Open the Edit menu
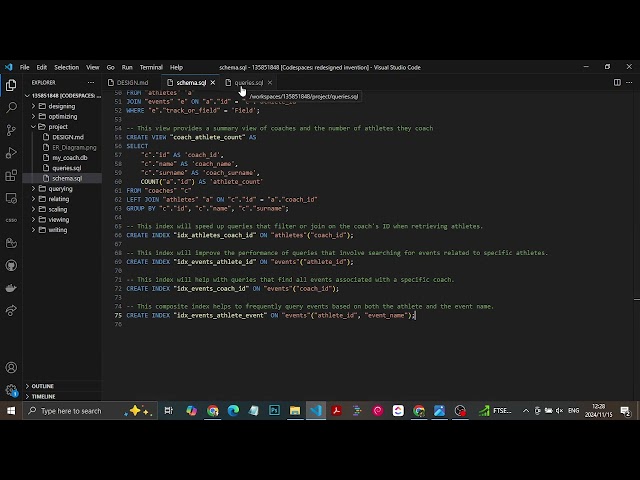Viewport: 640px width, 480px height. click(42, 67)
